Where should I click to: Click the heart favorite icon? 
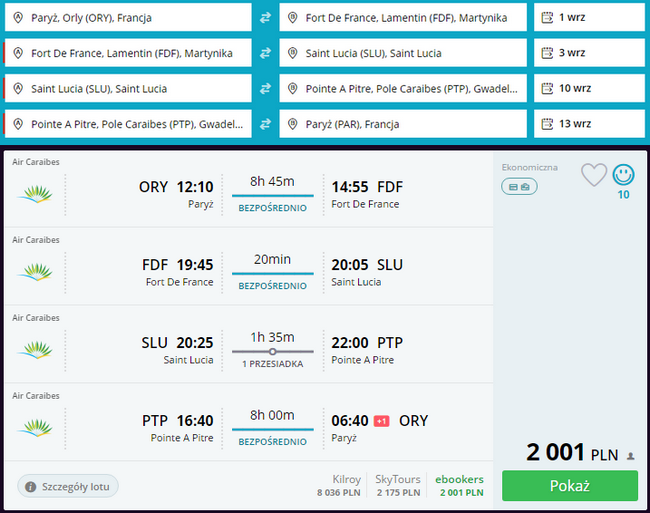tap(594, 176)
